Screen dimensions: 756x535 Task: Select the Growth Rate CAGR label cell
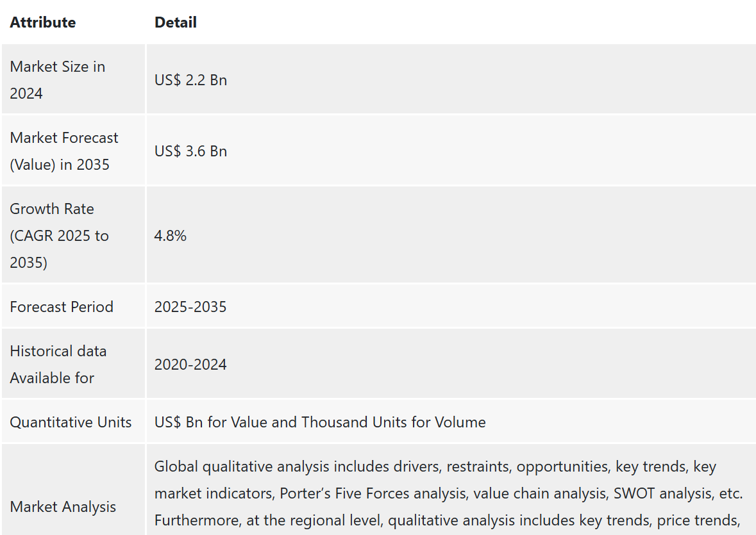(73, 236)
